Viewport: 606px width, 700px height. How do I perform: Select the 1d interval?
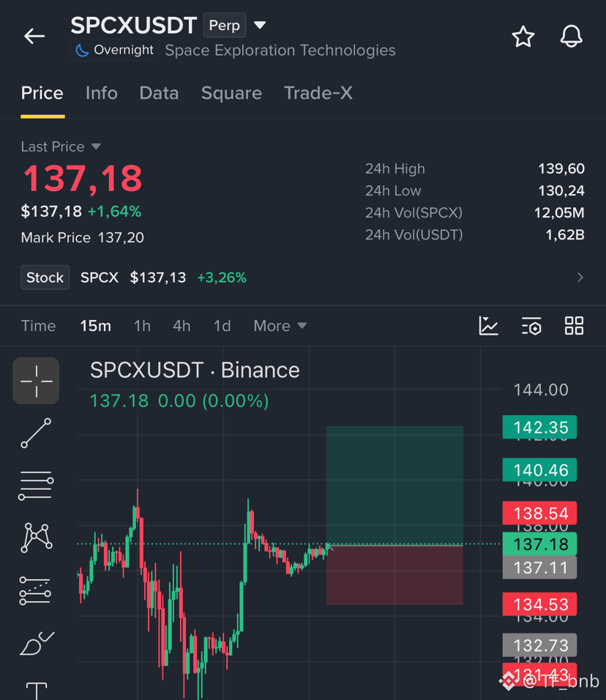222,326
